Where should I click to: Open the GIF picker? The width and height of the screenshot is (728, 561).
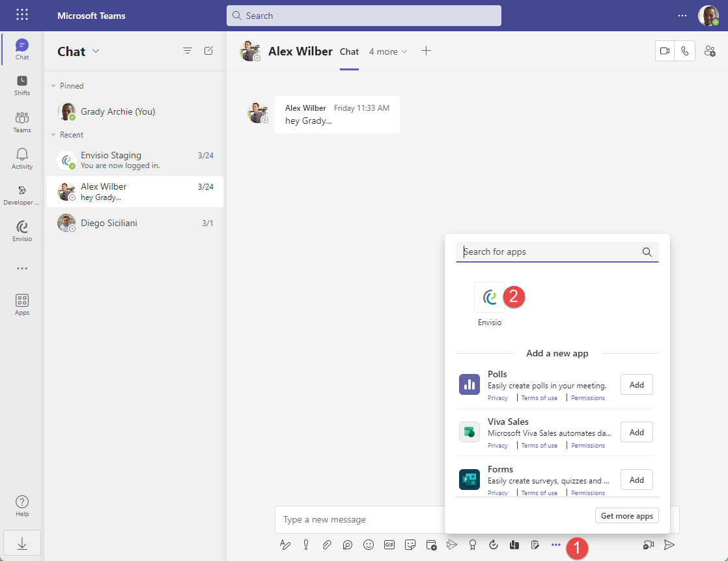pos(389,545)
